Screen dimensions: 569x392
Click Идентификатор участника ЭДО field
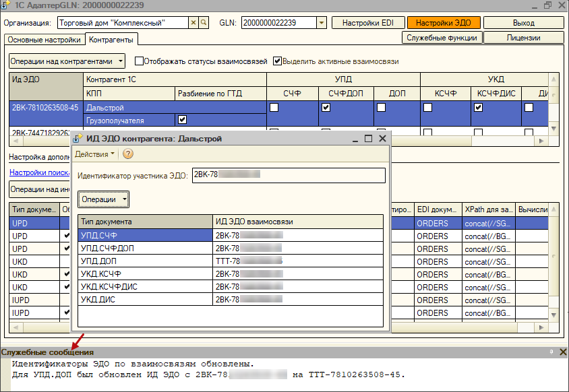pos(289,176)
